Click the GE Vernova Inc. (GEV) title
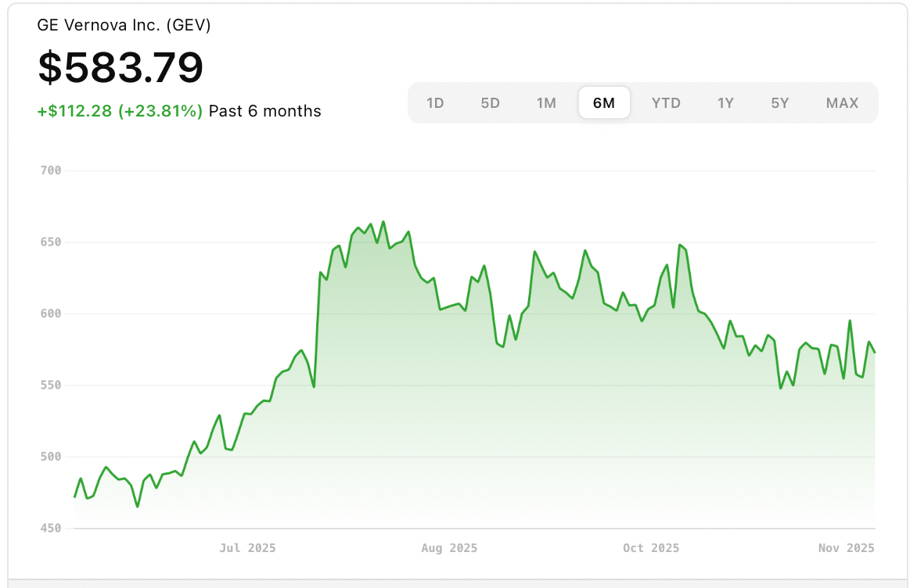Screen dimensions: 917x588 (124, 25)
